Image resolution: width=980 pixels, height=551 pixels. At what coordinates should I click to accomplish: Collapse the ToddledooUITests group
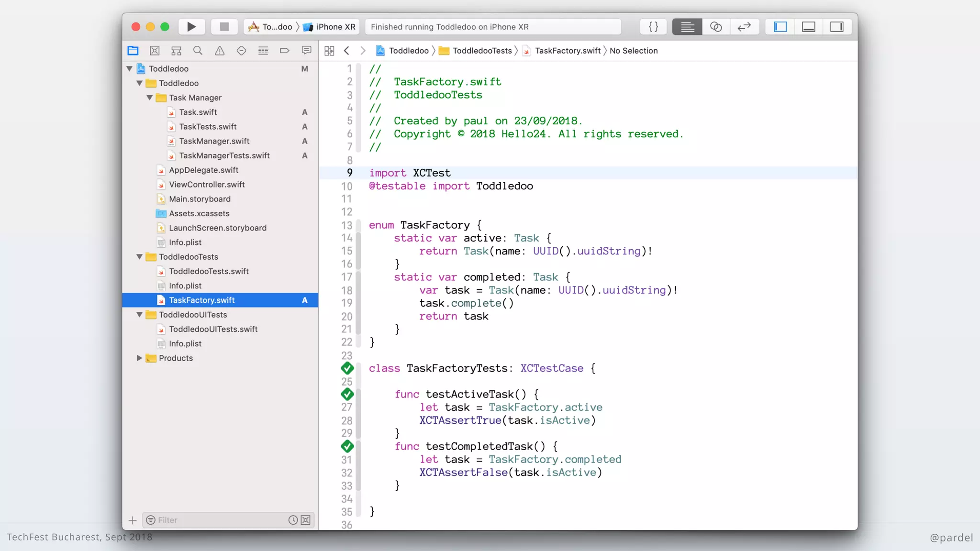coord(139,315)
